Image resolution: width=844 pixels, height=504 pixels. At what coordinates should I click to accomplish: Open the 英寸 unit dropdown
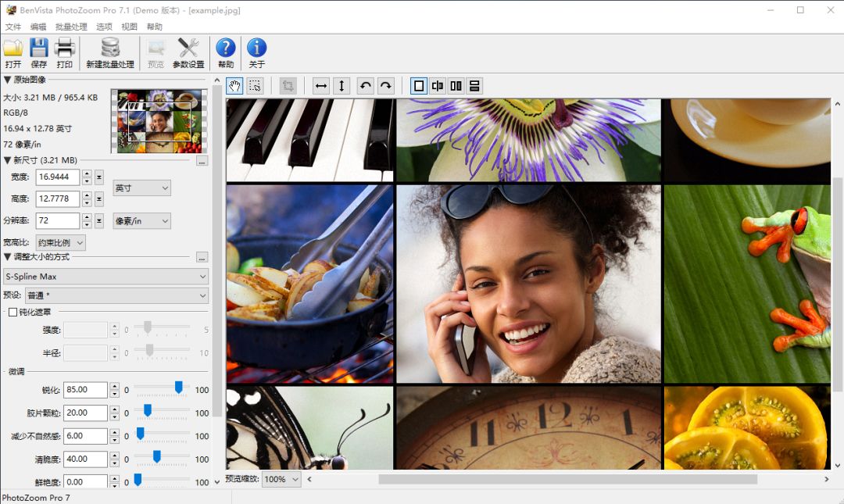click(142, 188)
